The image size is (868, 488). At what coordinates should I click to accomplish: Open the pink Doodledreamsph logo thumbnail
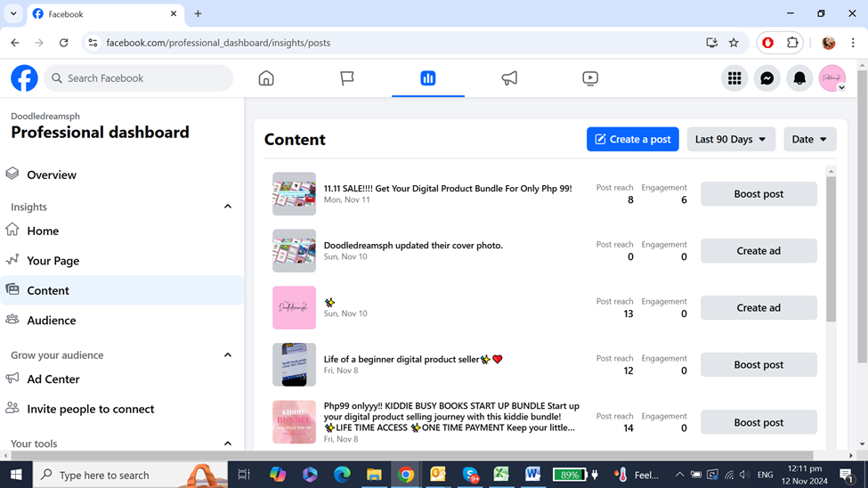tap(294, 308)
